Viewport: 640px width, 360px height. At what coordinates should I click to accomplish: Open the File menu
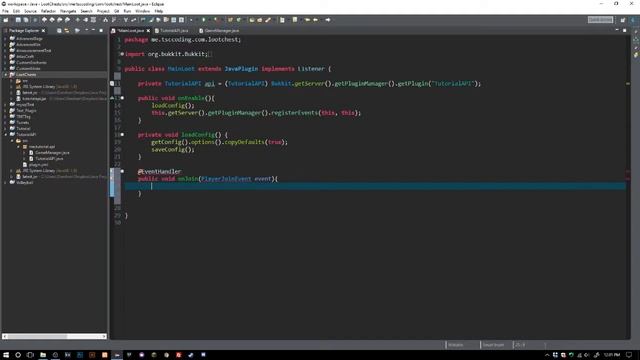point(5,11)
